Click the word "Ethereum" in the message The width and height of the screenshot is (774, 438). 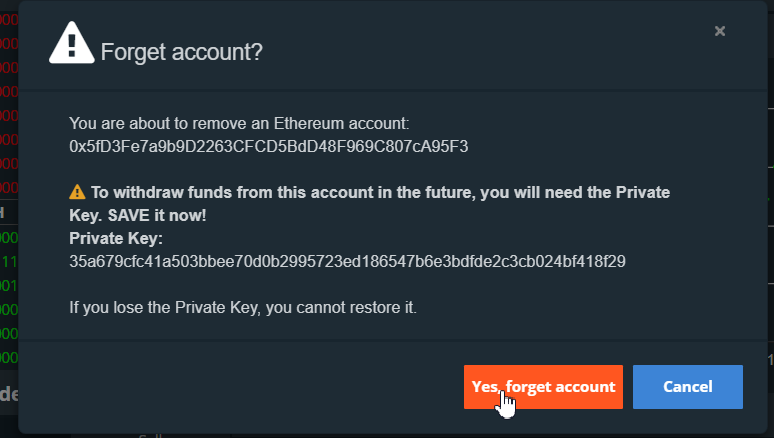[x=306, y=123]
